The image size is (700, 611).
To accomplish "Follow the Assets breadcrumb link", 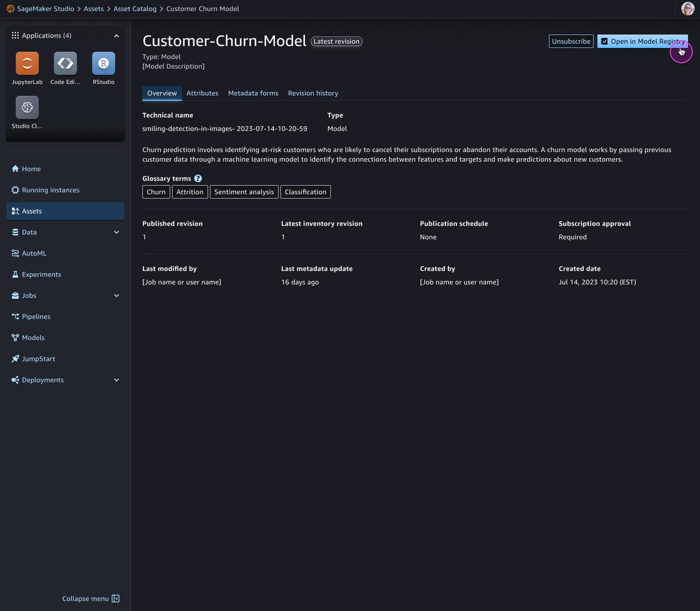I will (x=94, y=9).
